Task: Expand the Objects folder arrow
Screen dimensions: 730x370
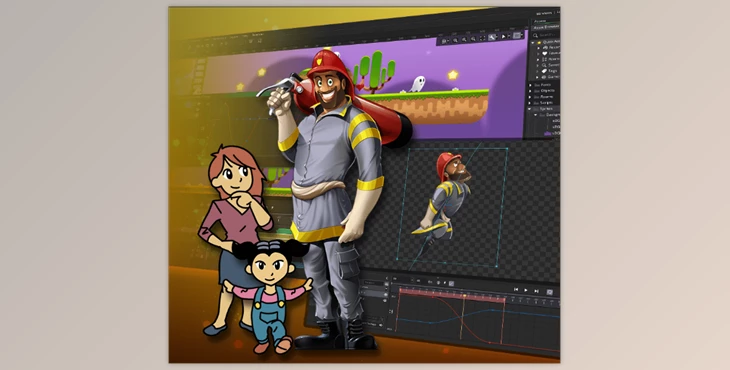Action: (530, 91)
